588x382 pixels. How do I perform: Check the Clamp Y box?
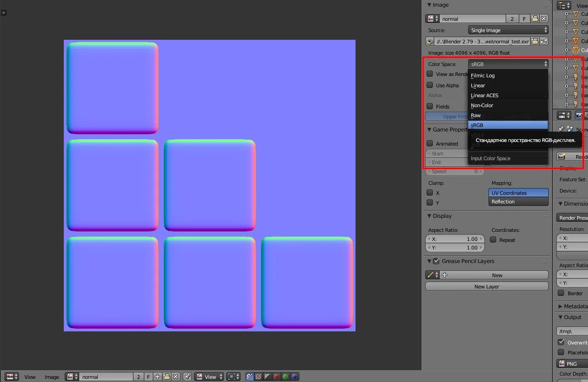430,203
